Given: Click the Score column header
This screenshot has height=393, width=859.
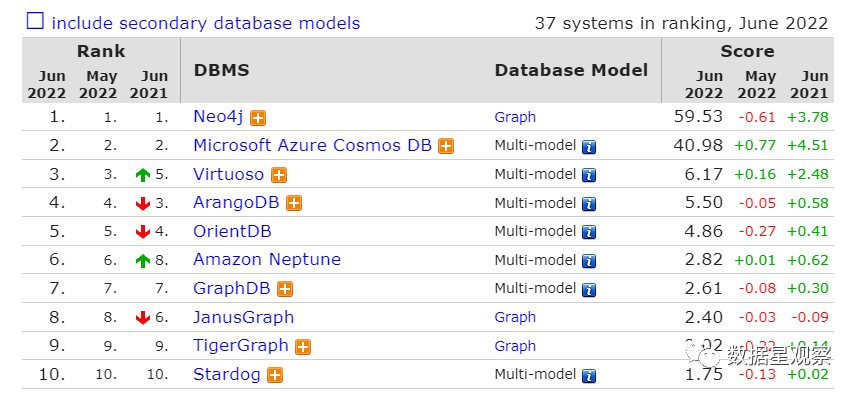Looking at the screenshot, I should (x=747, y=51).
